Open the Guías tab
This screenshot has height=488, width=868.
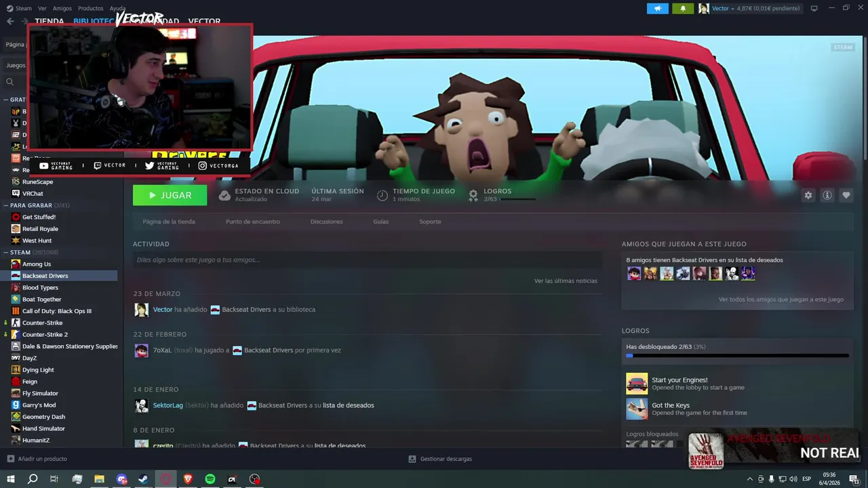[381, 222]
